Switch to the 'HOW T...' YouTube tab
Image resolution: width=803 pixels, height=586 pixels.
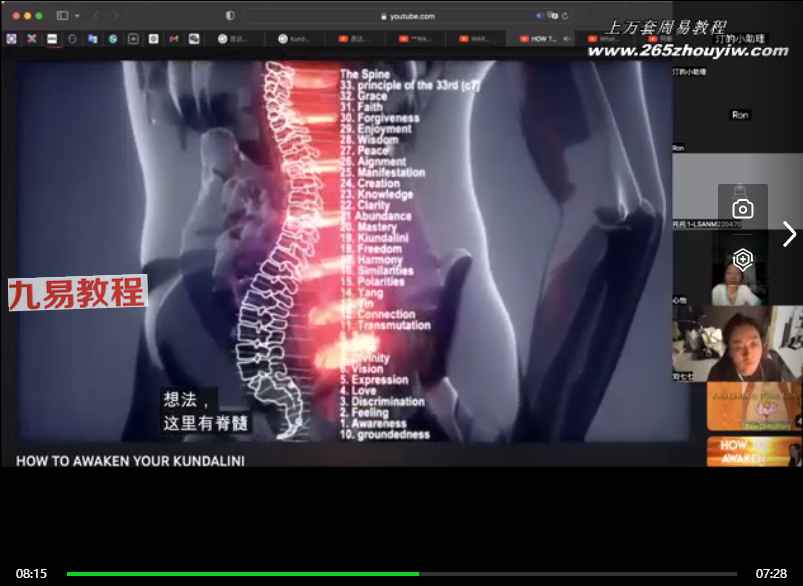[541, 39]
